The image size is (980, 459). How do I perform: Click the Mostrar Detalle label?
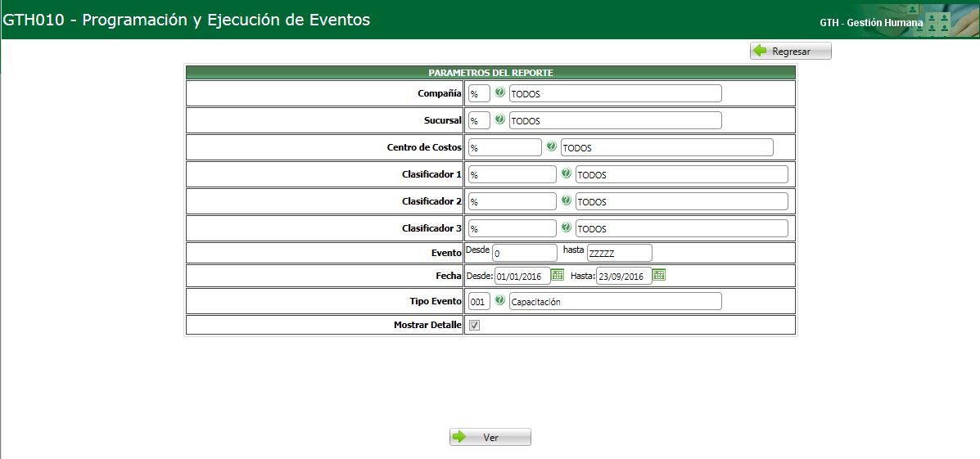pos(427,325)
